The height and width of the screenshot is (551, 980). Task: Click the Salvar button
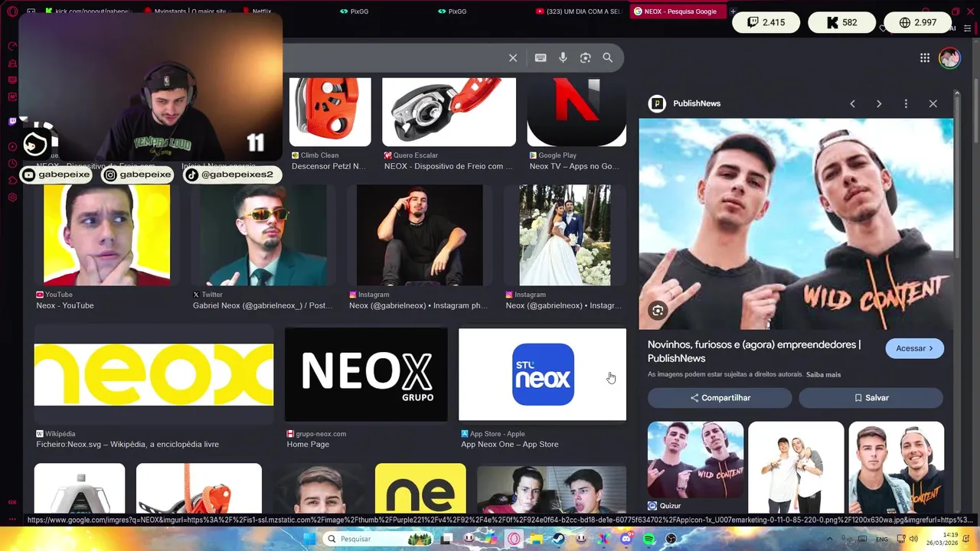pyautogui.click(x=871, y=398)
